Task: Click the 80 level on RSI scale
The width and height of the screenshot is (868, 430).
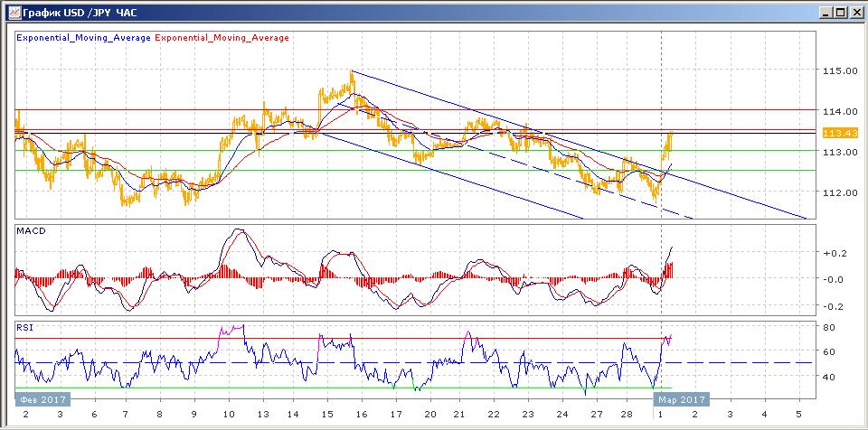Action: [828, 327]
